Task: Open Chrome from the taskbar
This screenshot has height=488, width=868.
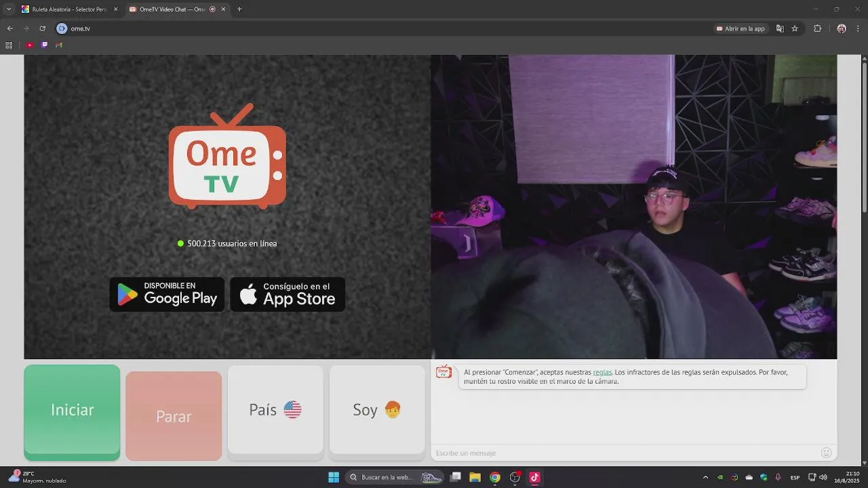Action: 495,477
